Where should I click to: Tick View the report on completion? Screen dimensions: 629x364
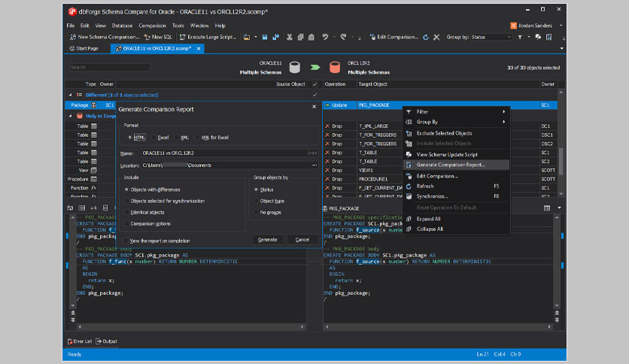point(126,241)
